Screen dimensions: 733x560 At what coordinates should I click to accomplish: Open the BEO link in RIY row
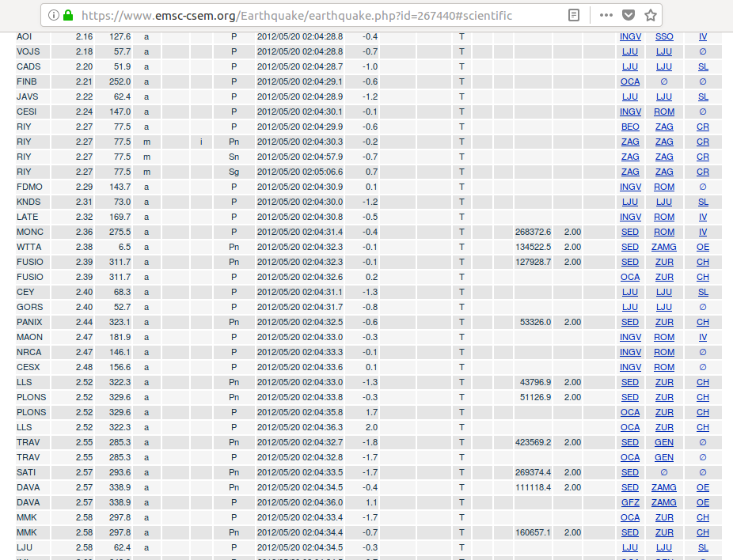coord(630,127)
